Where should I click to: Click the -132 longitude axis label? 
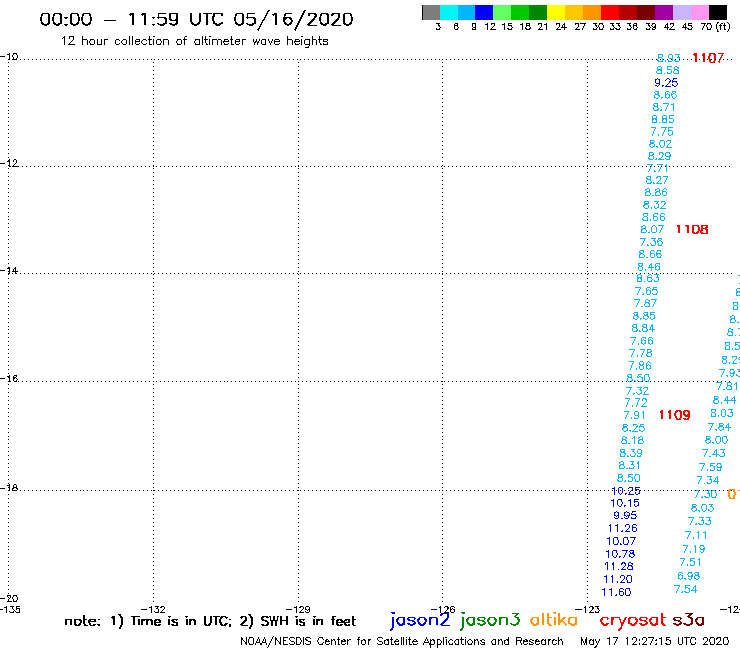tap(153, 609)
